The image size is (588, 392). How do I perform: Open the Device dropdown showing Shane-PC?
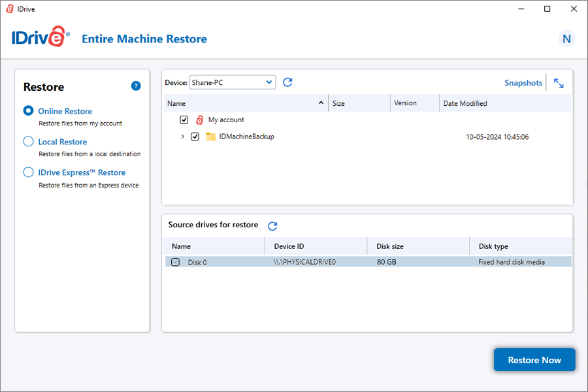tap(233, 82)
